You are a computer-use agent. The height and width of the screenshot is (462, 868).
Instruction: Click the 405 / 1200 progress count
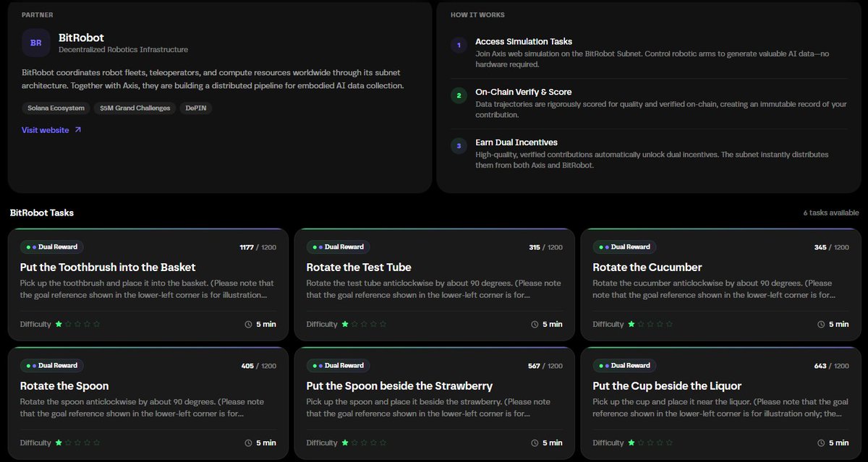[x=258, y=366]
